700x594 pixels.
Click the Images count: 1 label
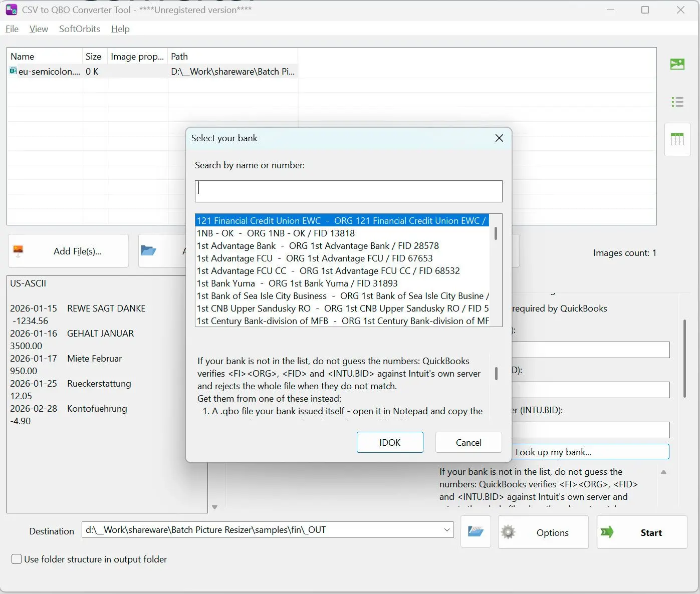tap(624, 253)
